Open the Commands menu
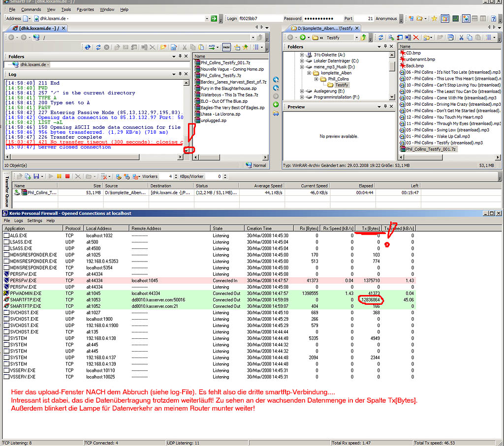This screenshot has height=446, width=504. [x=31, y=9]
